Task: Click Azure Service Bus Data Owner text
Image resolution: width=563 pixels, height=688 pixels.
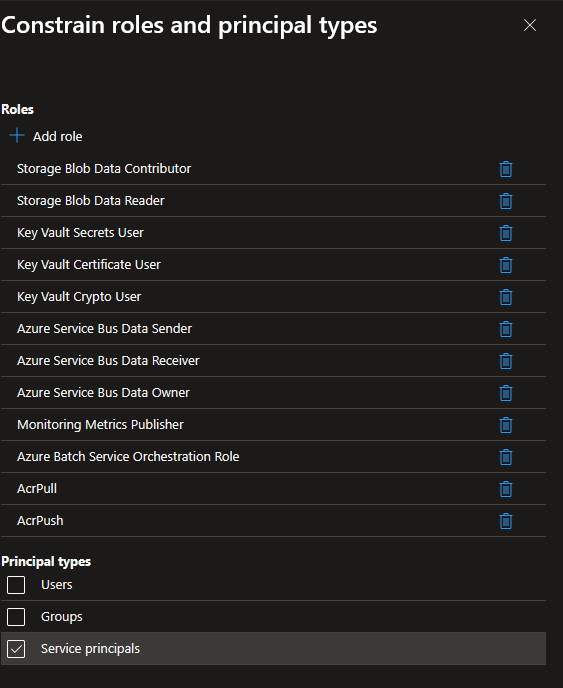Action: 103,393
